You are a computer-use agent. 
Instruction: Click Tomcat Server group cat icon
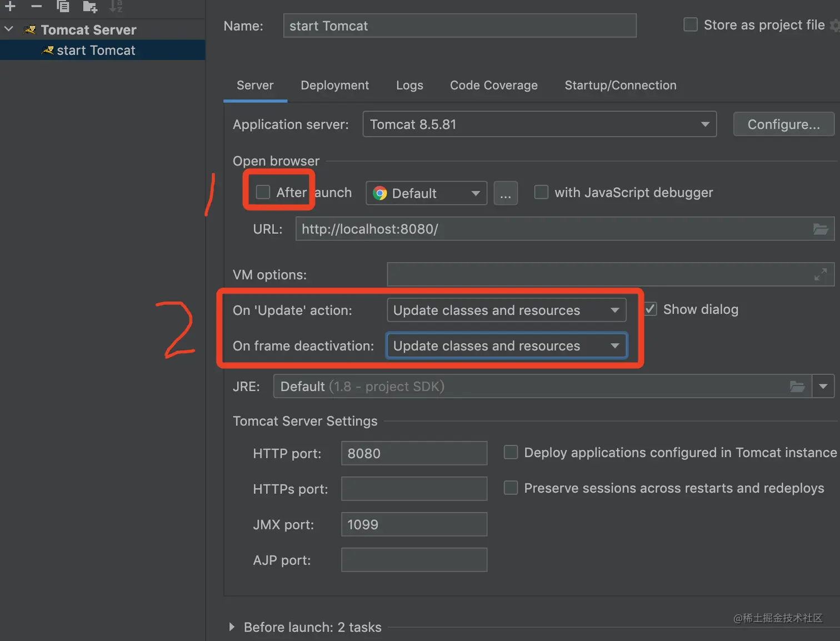coord(29,30)
